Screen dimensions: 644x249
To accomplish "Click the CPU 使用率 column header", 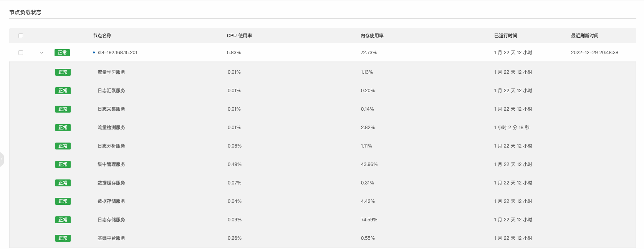I will click(239, 36).
